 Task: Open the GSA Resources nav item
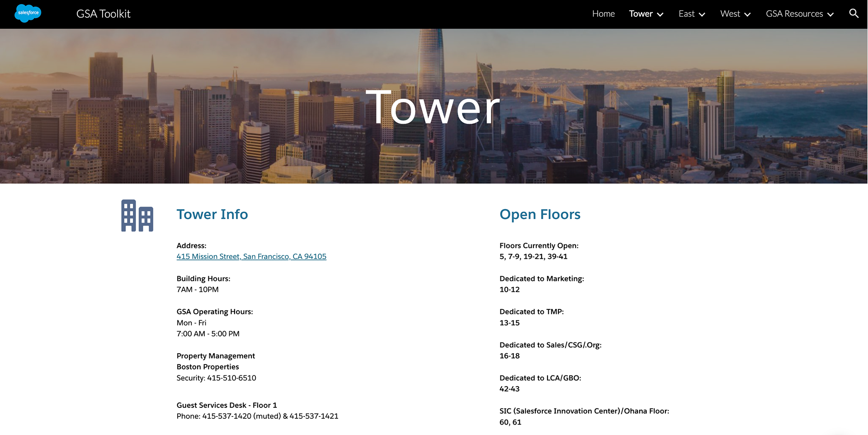(x=794, y=14)
